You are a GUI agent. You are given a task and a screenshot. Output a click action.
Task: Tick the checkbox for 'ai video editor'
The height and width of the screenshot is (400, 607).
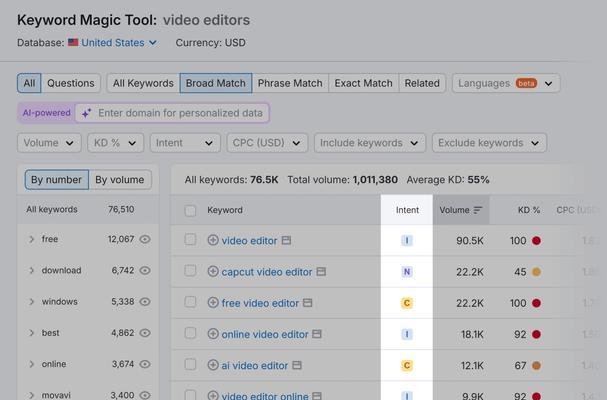(x=190, y=364)
